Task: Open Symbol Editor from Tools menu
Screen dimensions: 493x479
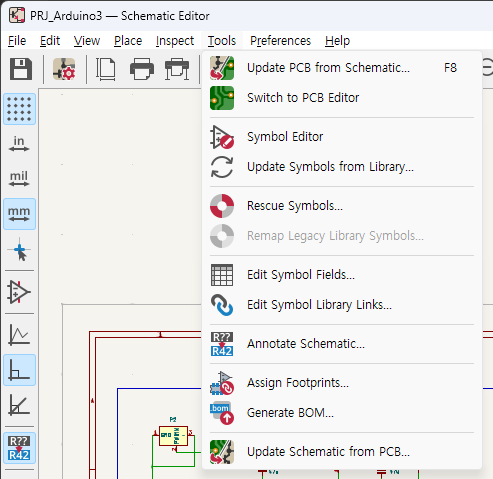Action: tap(342, 137)
